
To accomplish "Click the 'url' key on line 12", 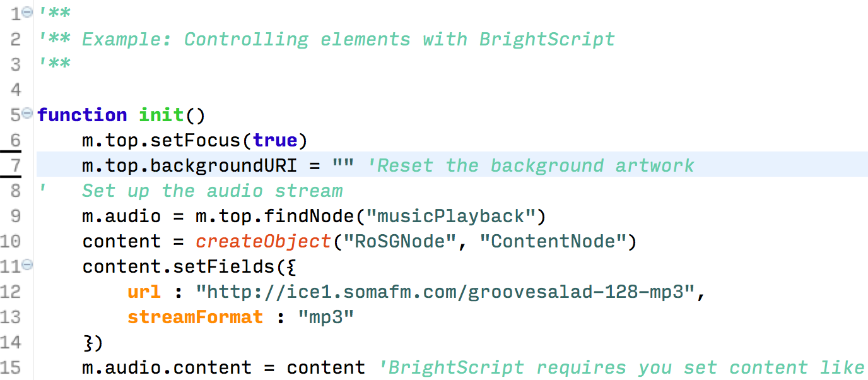I will pos(144,292).
